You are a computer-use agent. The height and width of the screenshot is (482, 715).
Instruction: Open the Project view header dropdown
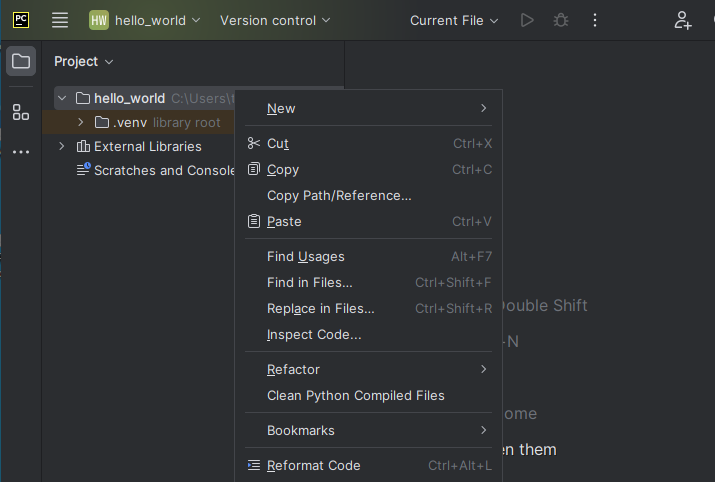tap(84, 61)
